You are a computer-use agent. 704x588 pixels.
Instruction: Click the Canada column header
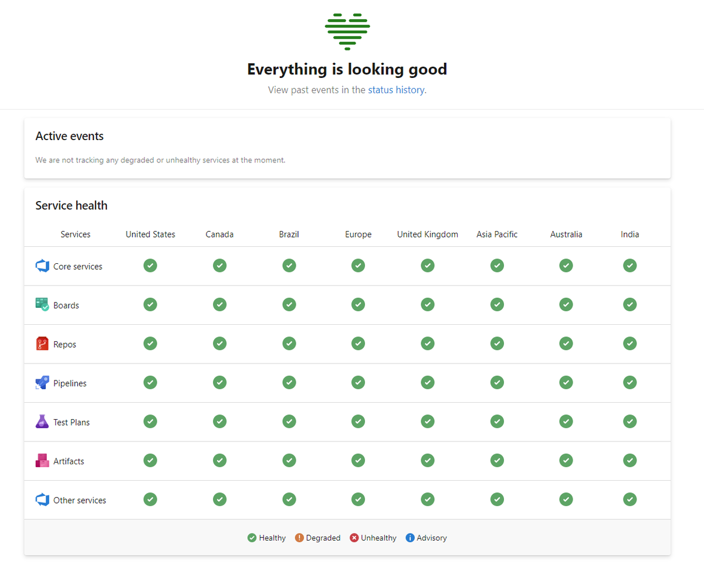click(219, 234)
